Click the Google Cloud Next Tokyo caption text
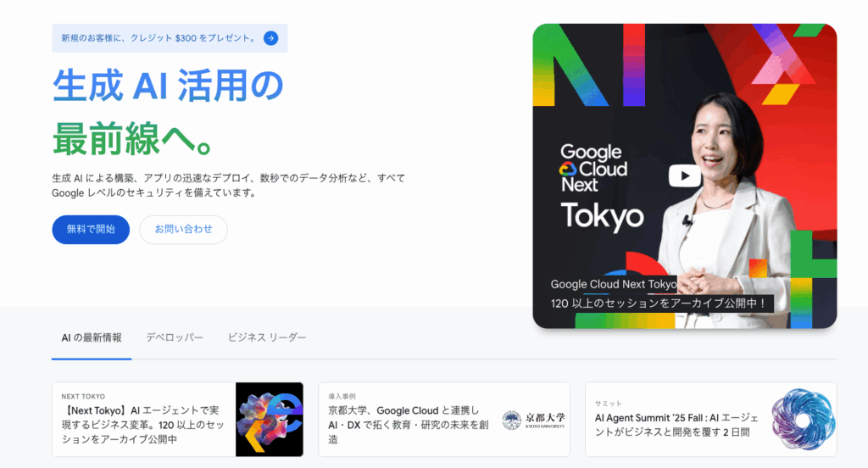The width and height of the screenshot is (868, 468). point(614,284)
